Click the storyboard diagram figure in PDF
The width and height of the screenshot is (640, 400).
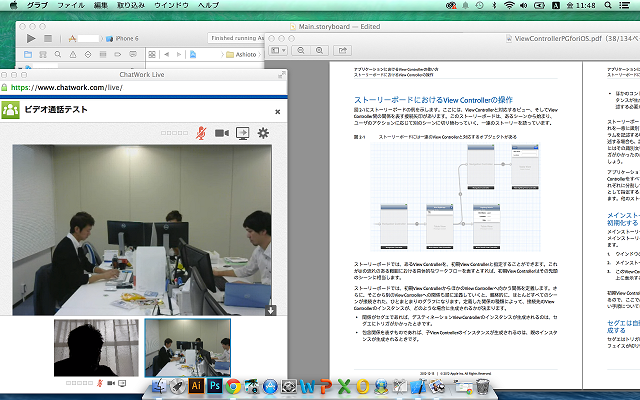tap(455, 197)
